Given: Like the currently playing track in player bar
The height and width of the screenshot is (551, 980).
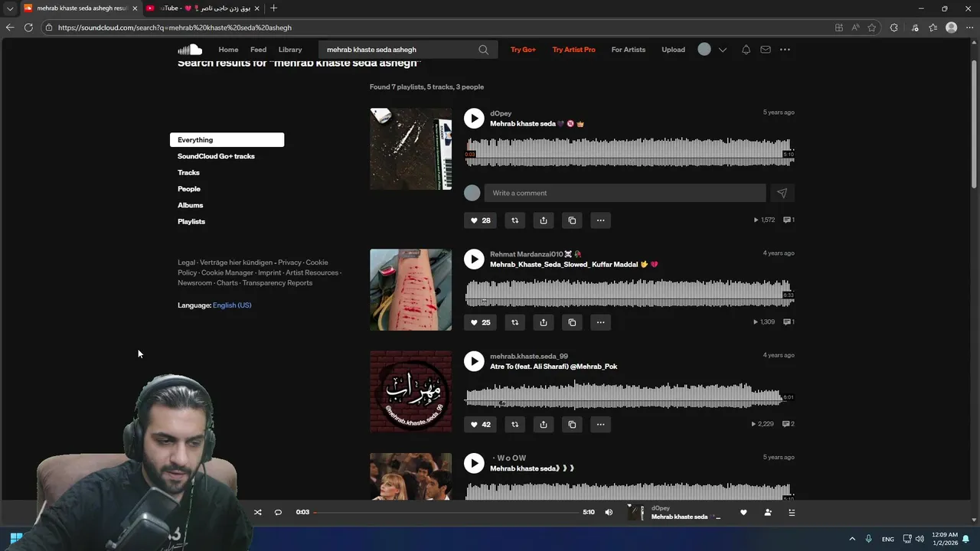Looking at the screenshot, I should click(x=743, y=513).
